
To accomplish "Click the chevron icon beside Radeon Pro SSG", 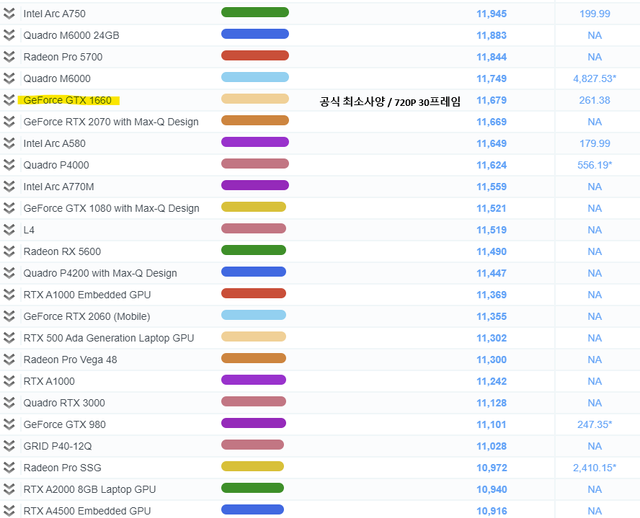I will (10, 467).
